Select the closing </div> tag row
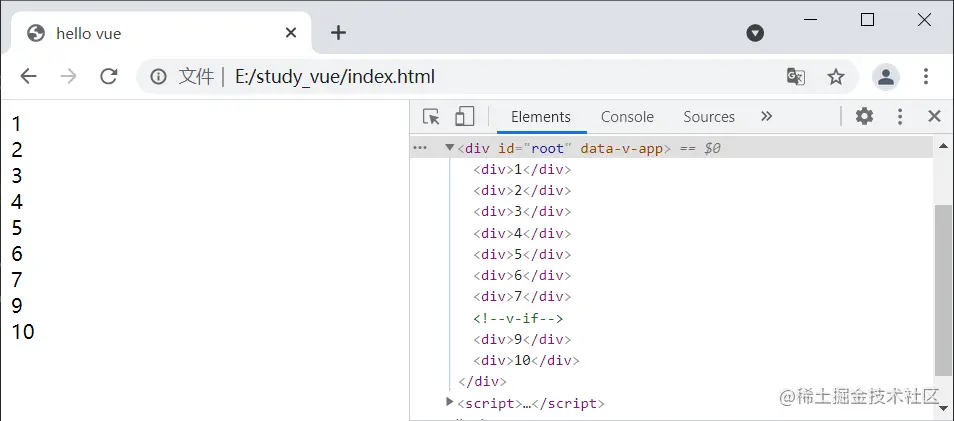Image resolution: width=954 pixels, height=421 pixels. (x=482, y=382)
